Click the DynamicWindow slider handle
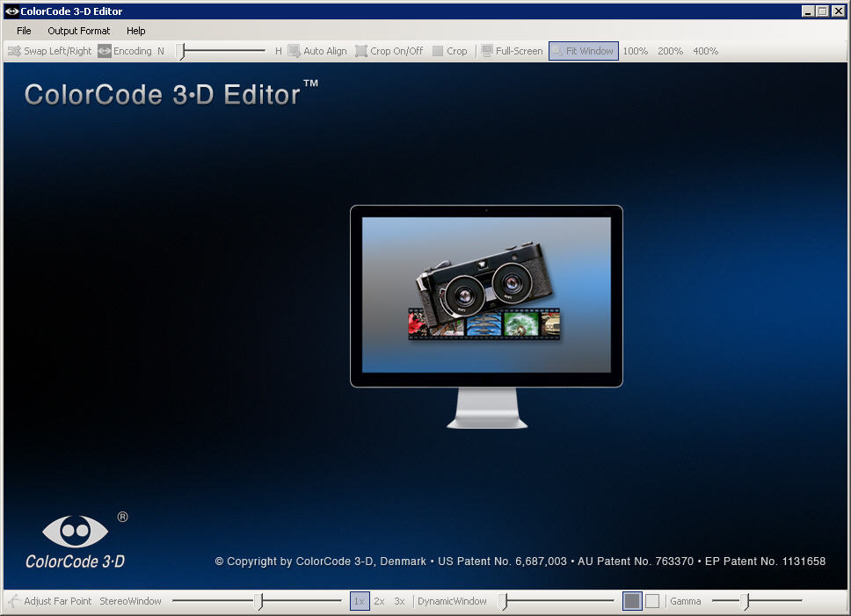Image resolution: width=851 pixels, height=616 pixels. [x=503, y=601]
